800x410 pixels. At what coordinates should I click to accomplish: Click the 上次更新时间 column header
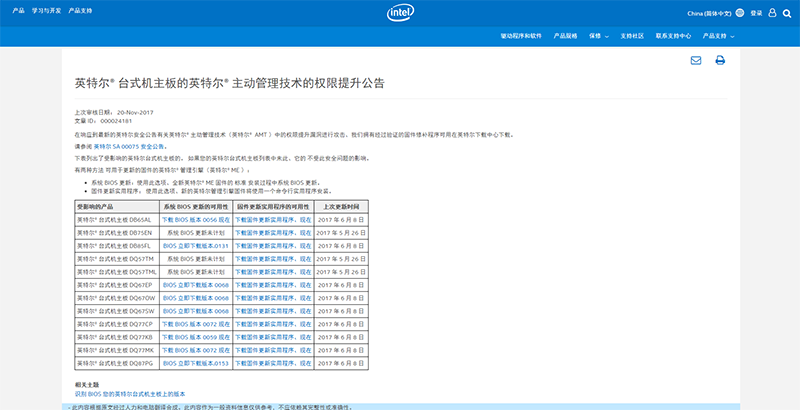tap(341, 207)
